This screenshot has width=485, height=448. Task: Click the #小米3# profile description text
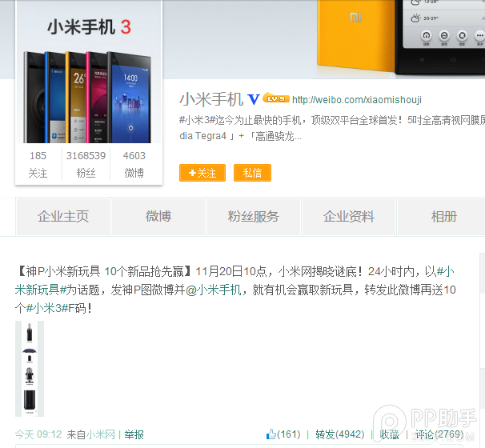point(332,128)
